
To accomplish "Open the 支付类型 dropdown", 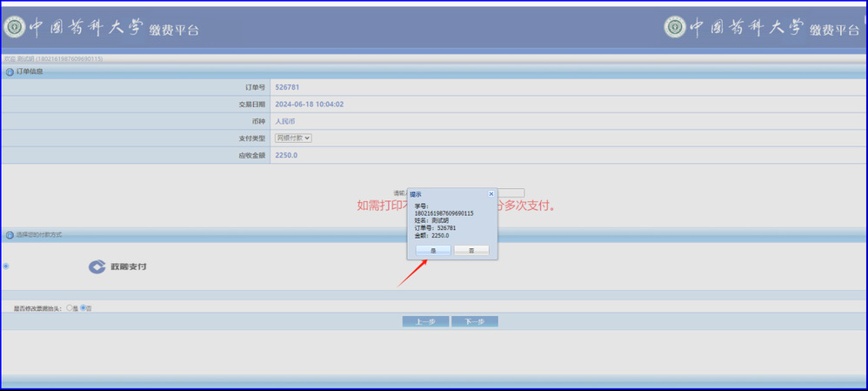I will 293,138.
